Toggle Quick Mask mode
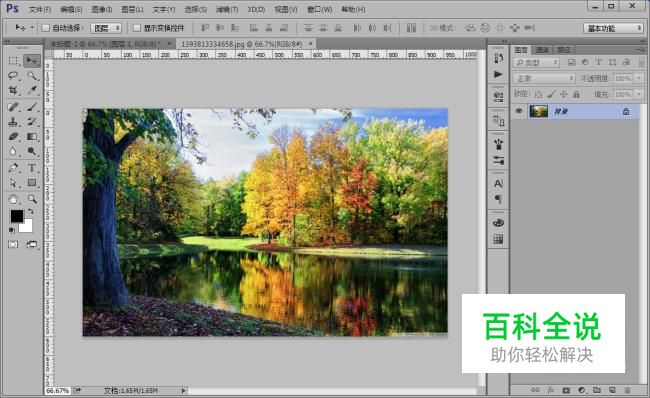 (x=13, y=245)
